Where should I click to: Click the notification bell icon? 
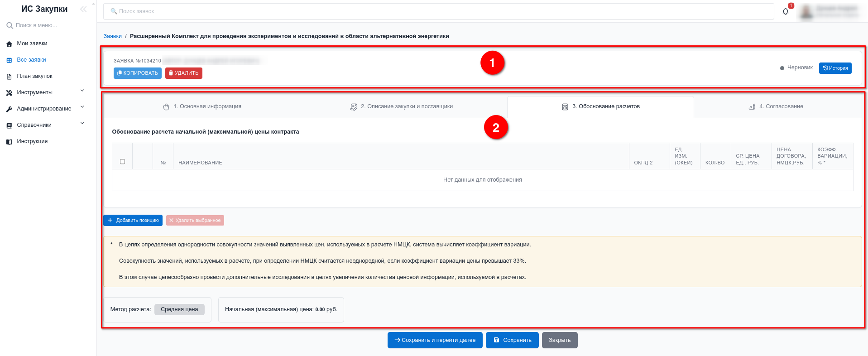786,11
